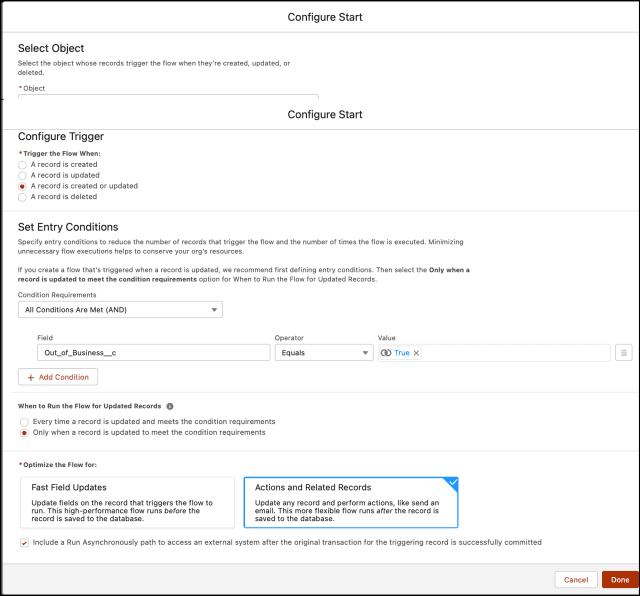
Task: Expand the Operator Equals dropdown
Action: point(322,353)
